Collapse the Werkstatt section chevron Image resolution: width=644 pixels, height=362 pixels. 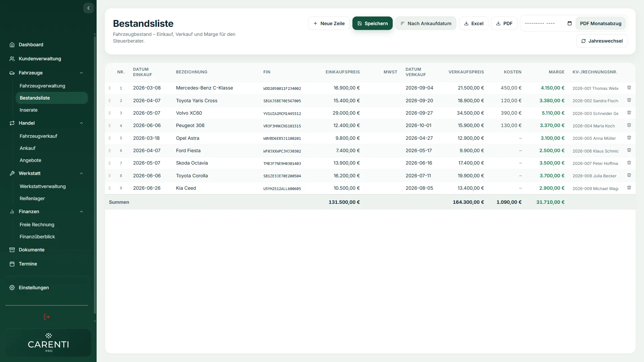coord(81,173)
